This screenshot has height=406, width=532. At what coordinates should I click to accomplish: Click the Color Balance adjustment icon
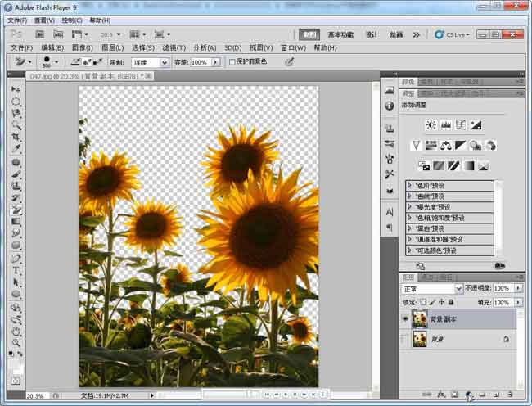click(x=446, y=146)
